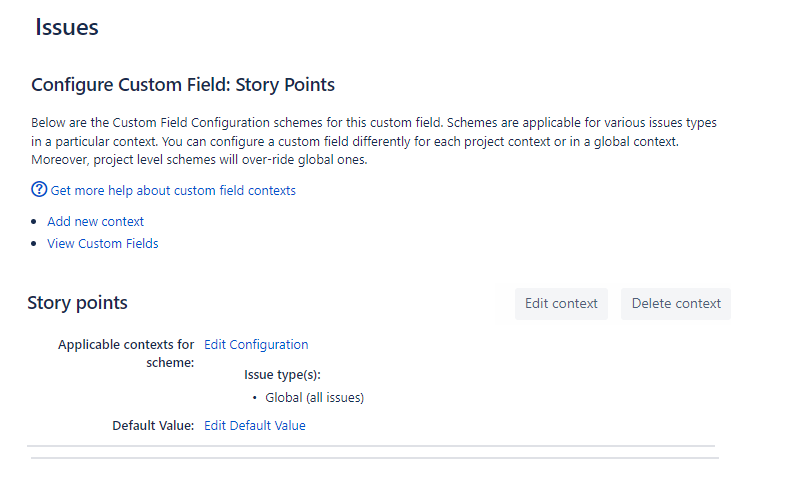
Task: Click the 'Global (all issues)' list entry
Action: click(314, 397)
